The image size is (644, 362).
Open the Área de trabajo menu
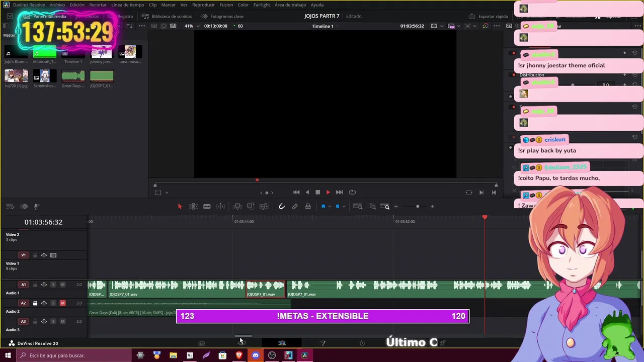290,5
